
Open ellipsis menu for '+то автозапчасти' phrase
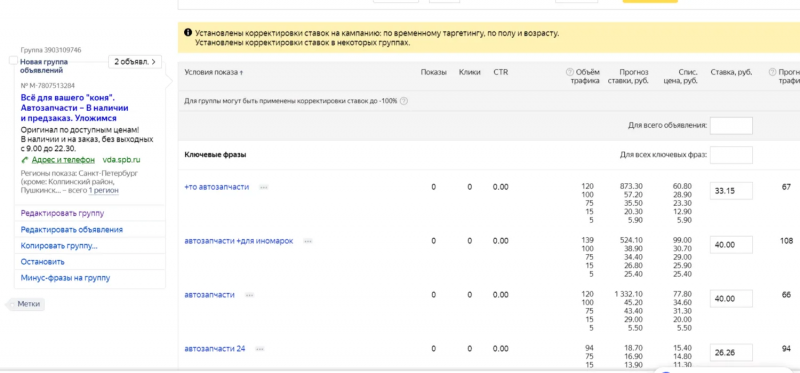pos(263,187)
